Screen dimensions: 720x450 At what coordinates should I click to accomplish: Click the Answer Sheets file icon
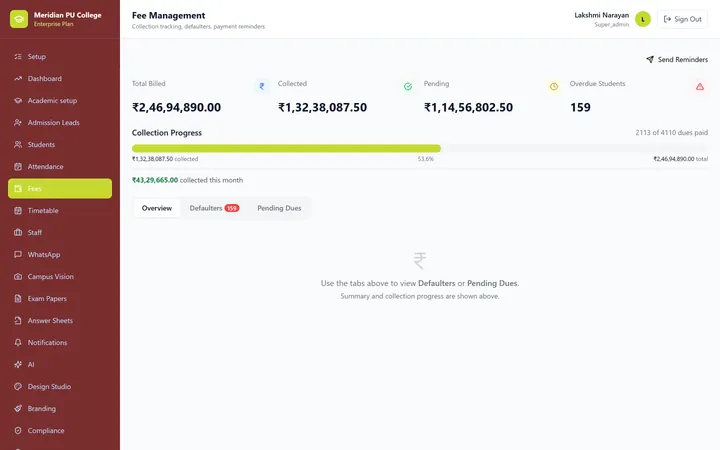point(18,321)
